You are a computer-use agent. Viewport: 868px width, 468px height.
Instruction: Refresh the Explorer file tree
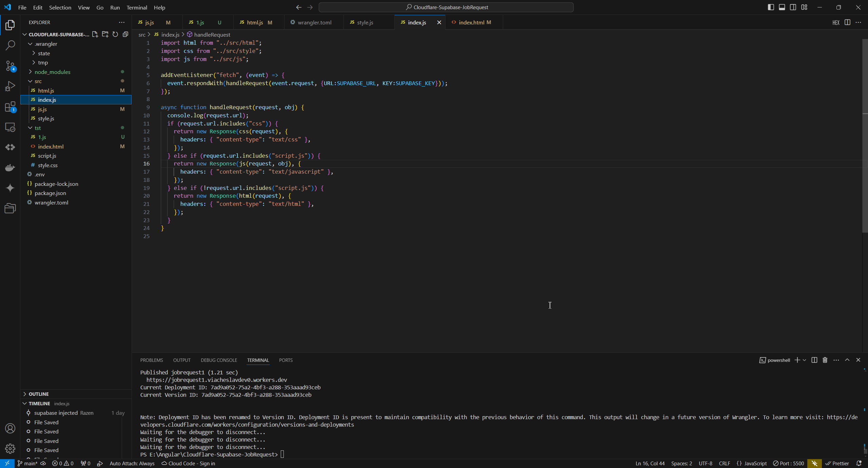coord(115,34)
